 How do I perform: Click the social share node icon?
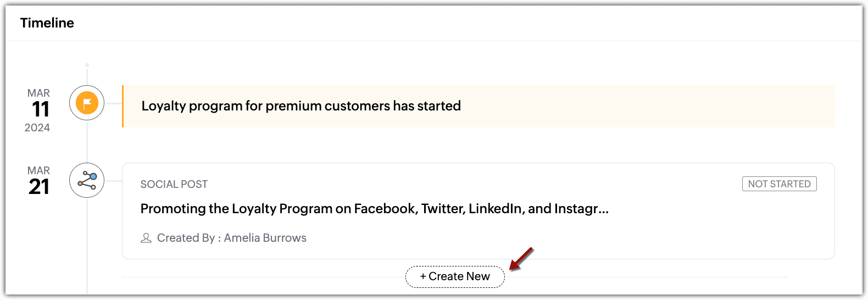tap(87, 180)
